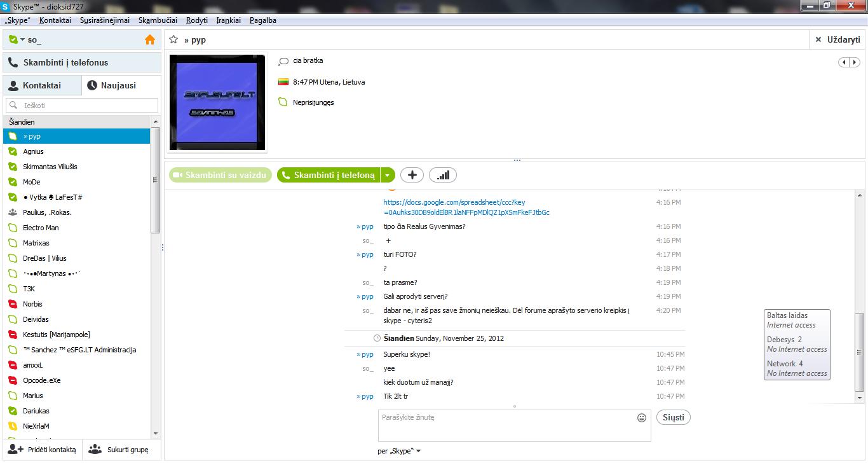Click the plus add-people button
The image size is (868, 463).
(x=412, y=175)
